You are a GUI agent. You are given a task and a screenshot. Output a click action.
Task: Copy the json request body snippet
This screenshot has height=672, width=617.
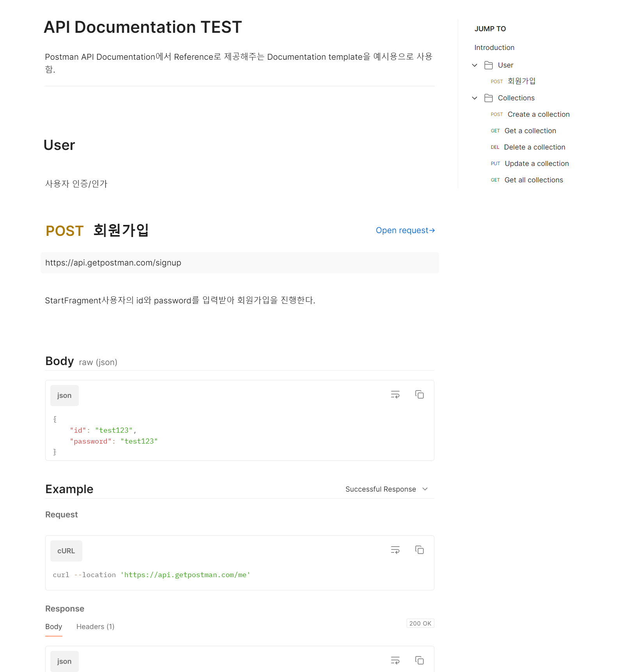(x=420, y=394)
